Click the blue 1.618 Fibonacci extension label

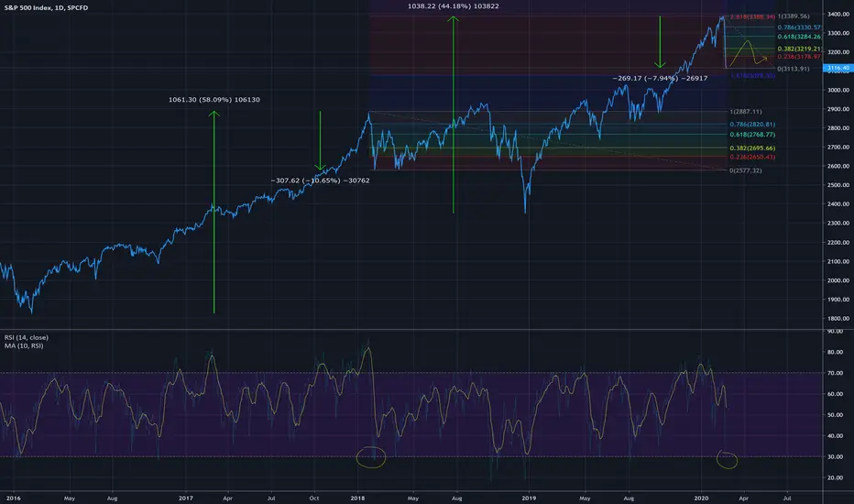pyautogui.click(x=752, y=76)
